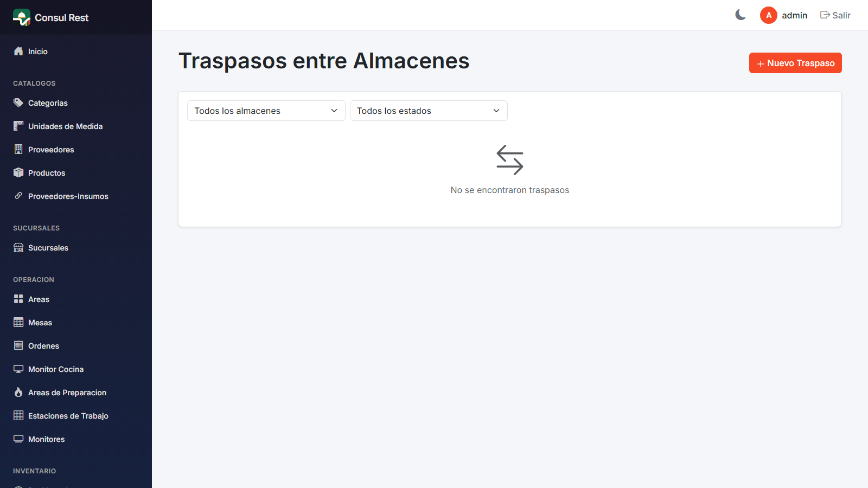Open the Mesas page
The image size is (868, 488).
(x=76, y=323)
